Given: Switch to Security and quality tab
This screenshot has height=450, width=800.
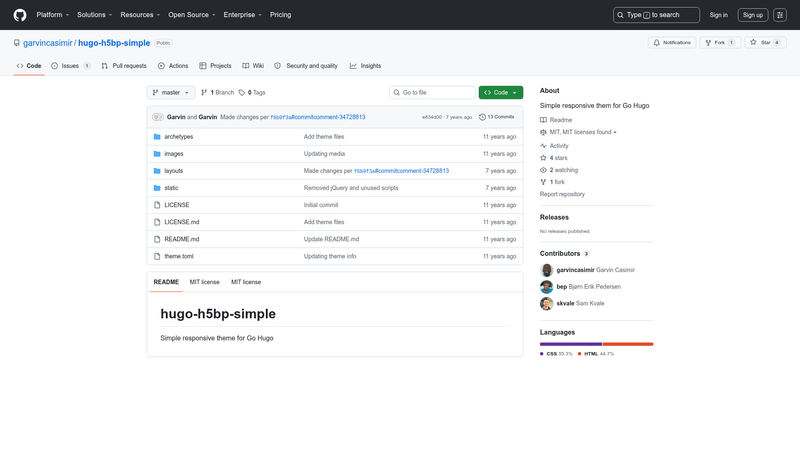Looking at the screenshot, I should coord(306,66).
